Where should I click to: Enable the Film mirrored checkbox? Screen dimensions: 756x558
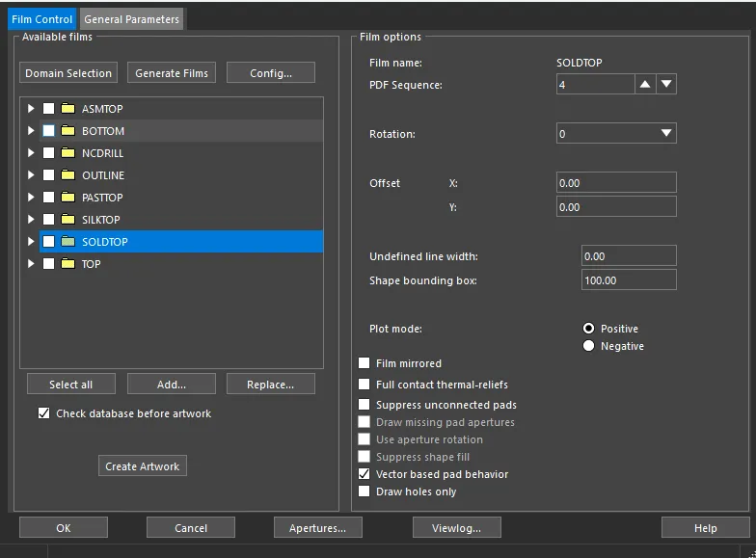pyautogui.click(x=364, y=362)
